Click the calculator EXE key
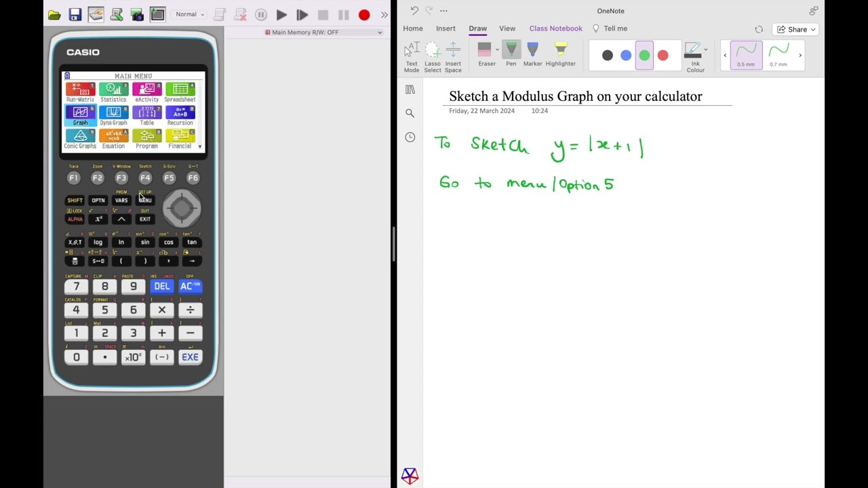This screenshot has height=488, width=868. (x=190, y=357)
